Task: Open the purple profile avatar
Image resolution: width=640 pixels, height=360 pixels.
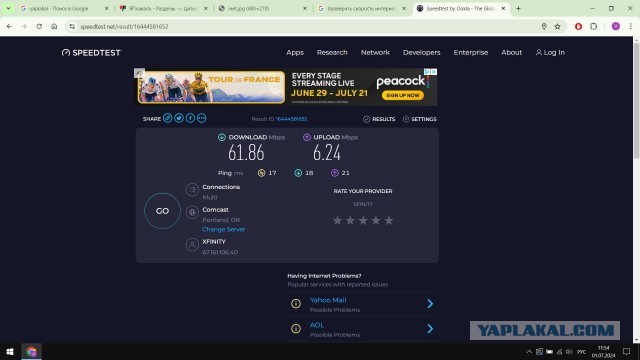Action: 616,27
